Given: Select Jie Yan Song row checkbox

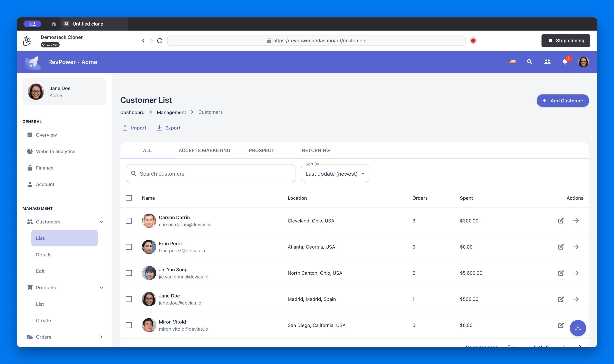Looking at the screenshot, I should point(129,273).
